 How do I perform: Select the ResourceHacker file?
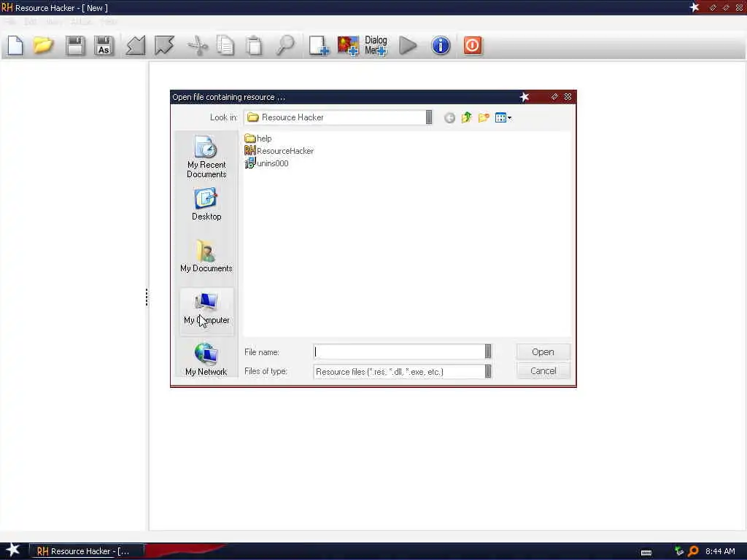pos(279,151)
